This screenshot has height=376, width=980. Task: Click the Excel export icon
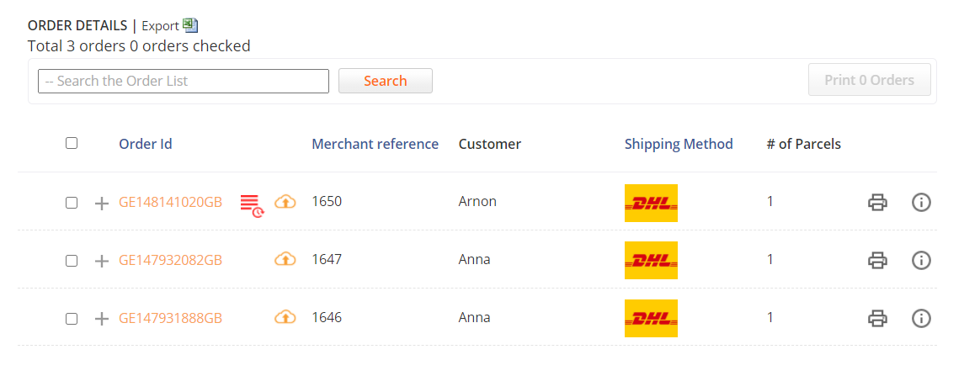point(190,25)
